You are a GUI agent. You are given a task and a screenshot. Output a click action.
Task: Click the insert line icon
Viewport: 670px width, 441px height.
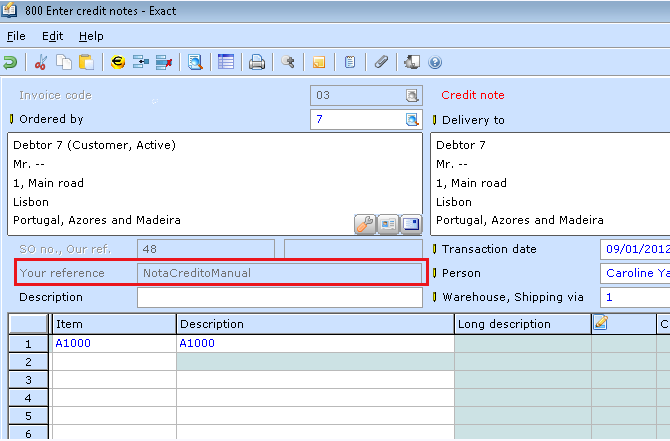click(x=141, y=62)
